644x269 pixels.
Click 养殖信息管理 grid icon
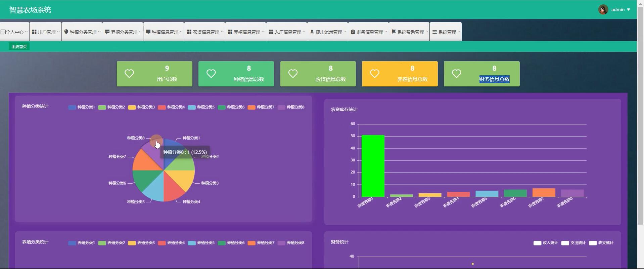pyautogui.click(x=230, y=32)
